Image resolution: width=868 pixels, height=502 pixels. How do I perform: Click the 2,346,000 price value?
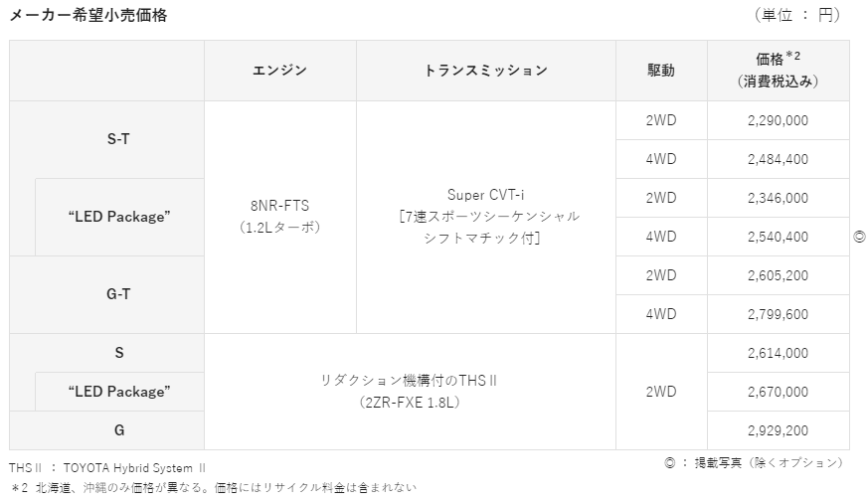coord(778,198)
